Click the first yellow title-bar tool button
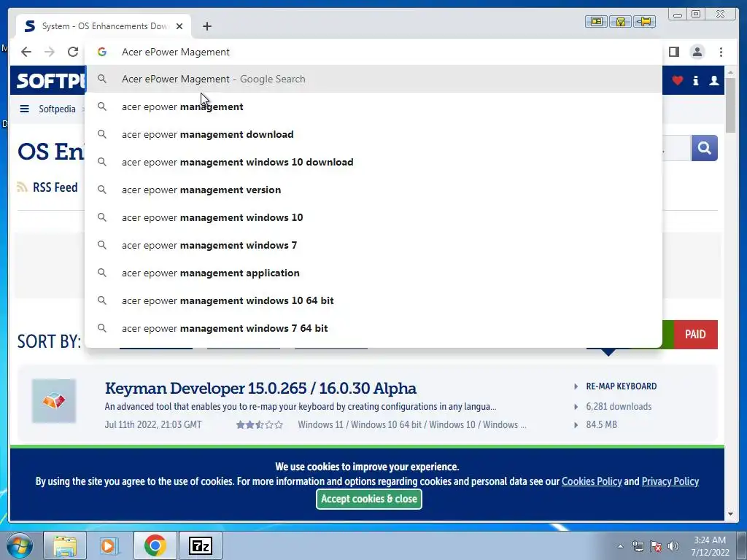This screenshot has width=747, height=560. pos(597,21)
